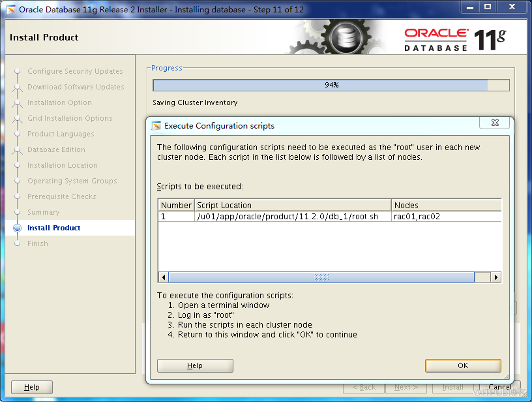The image size is (532, 402).
Task: Click the Install Product step bullet icon
Action: 18,228
